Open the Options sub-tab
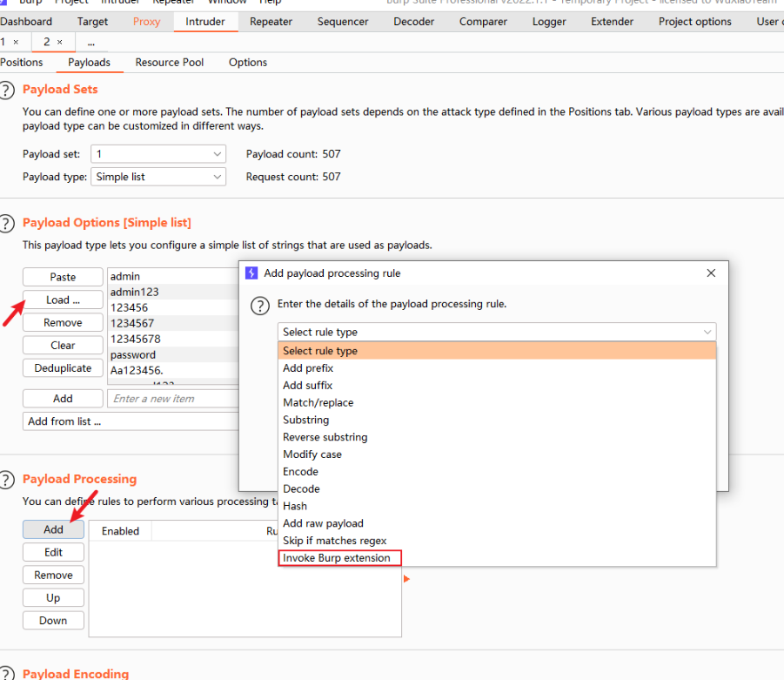Image resolution: width=784 pixels, height=680 pixels. coord(248,63)
